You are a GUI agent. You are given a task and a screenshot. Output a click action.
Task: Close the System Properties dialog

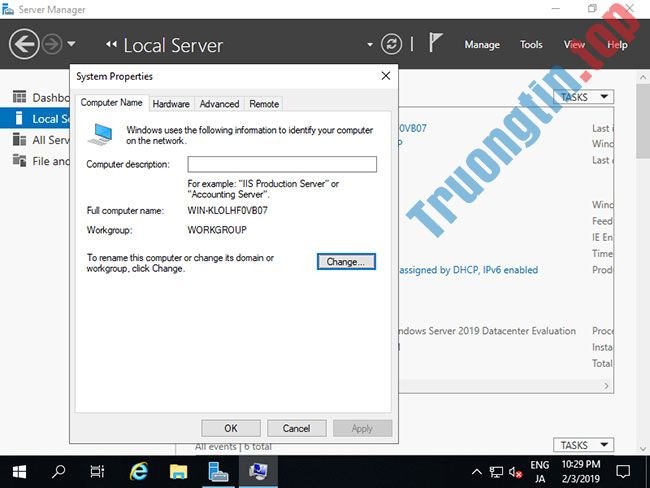(x=386, y=76)
